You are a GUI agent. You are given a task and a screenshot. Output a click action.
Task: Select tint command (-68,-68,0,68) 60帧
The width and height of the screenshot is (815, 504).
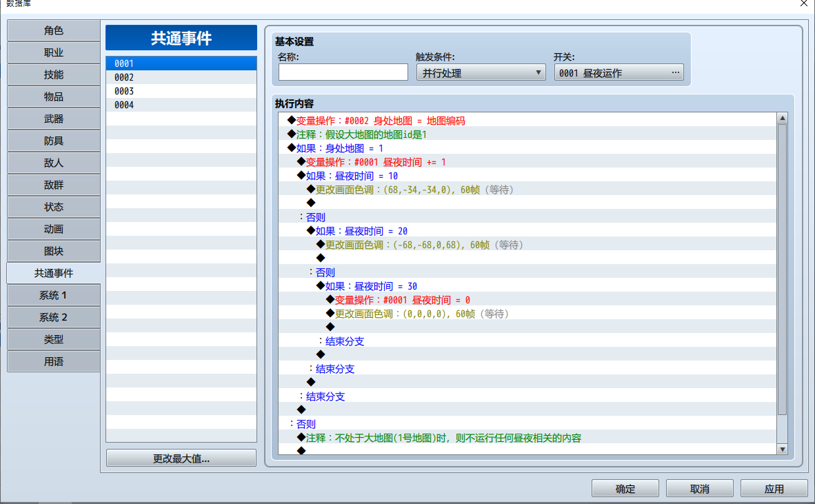click(x=527, y=245)
